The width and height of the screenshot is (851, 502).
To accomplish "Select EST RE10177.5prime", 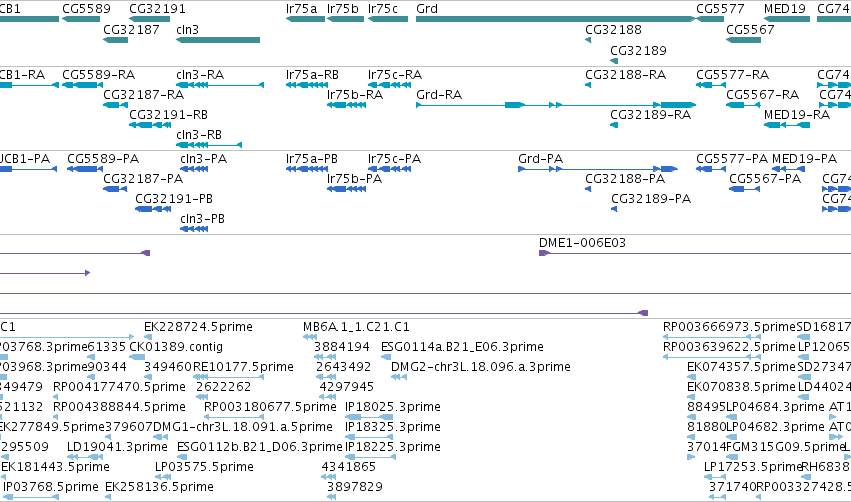I will tap(228, 377).
